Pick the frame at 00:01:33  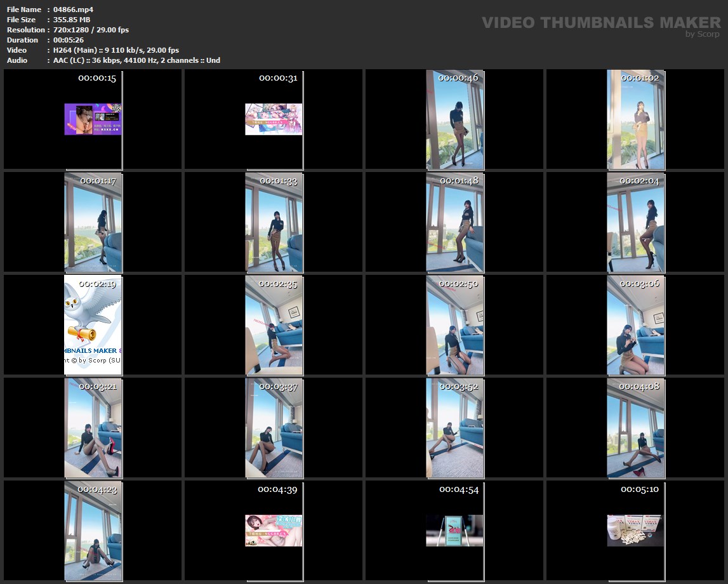[x=274, y=223]
